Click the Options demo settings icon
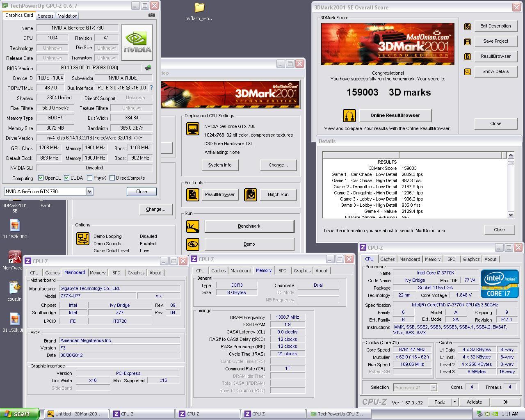Image resolution: width=525 pixels, height=420 pixels. pos(83,239)
